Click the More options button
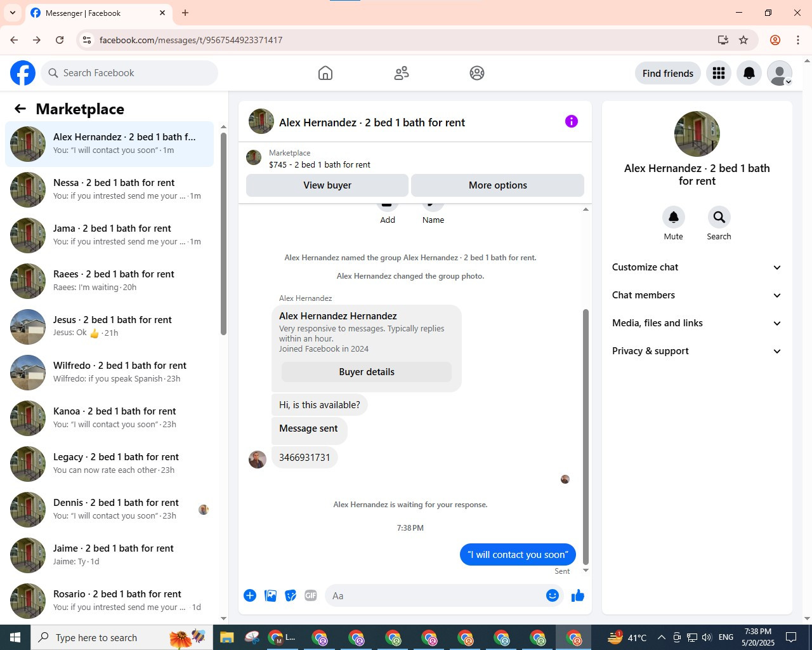 (x=498, y=185)
